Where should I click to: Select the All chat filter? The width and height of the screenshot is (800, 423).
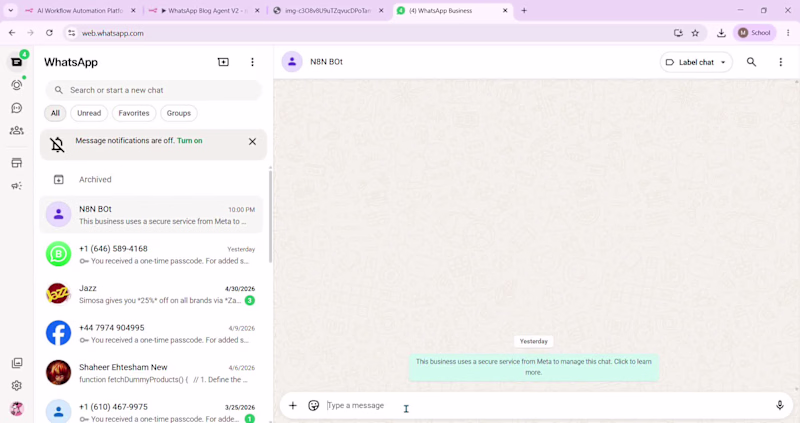pos(55,113)
